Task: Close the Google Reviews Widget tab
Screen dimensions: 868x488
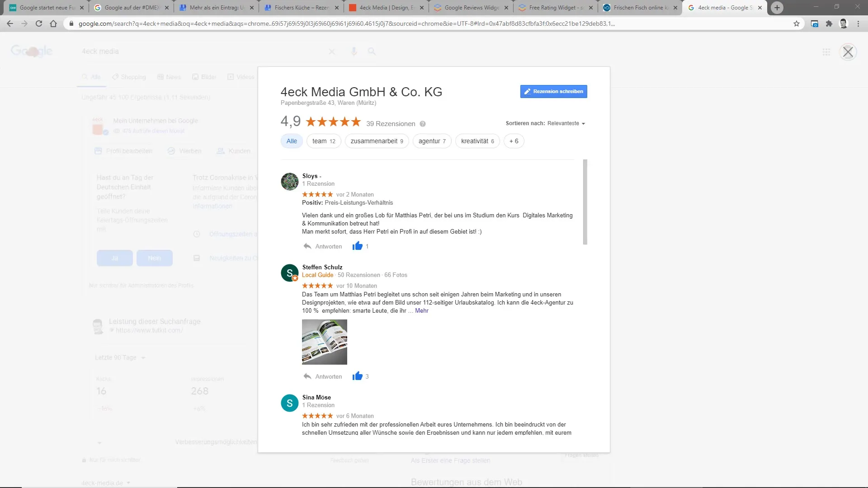Action: pyautogui.click(x=506, y=8)
